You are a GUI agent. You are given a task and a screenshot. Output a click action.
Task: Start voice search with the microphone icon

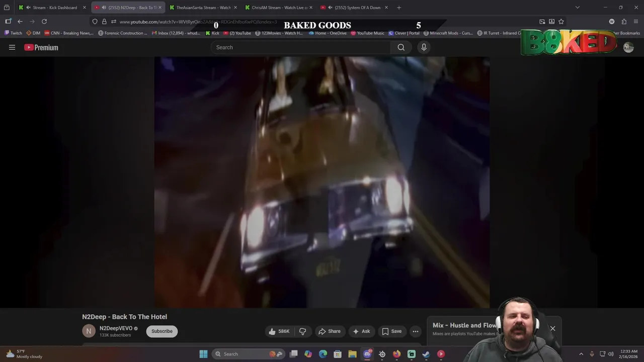click(424, 47)
